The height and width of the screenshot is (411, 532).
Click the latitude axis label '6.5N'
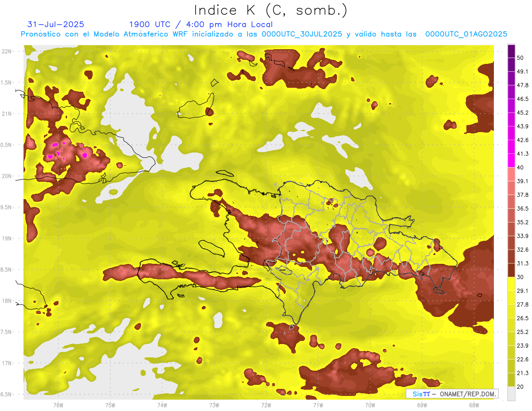click(x=7, y=394)
